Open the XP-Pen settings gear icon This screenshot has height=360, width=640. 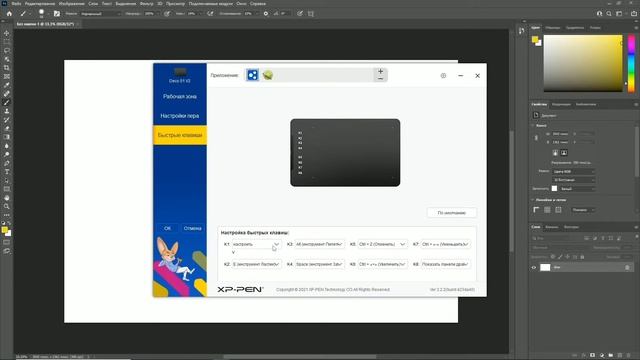443,76
